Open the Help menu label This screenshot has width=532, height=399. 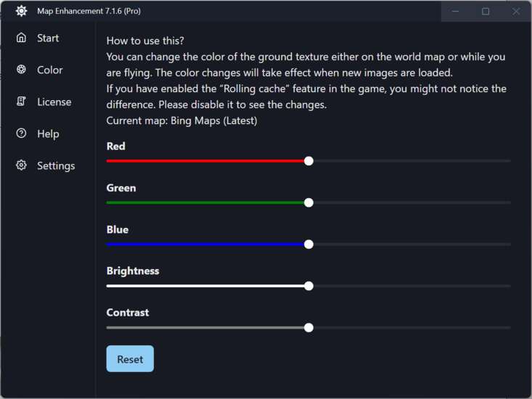(x=48, y=134)
